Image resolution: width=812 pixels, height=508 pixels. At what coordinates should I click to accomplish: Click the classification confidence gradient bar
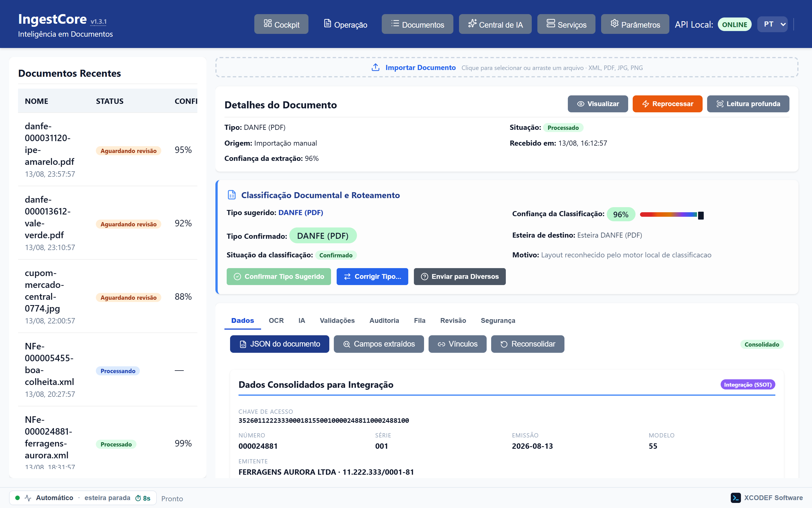tap(668, 214)
